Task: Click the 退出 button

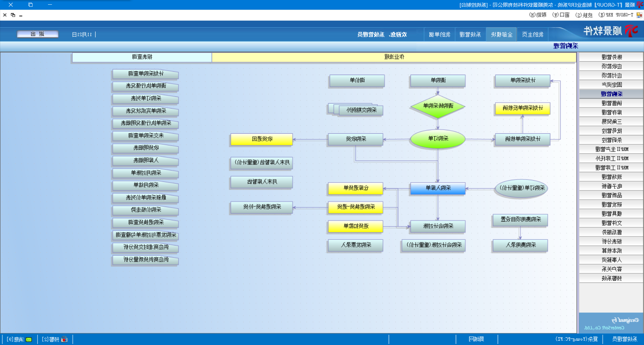Action: tap(38, 34)
